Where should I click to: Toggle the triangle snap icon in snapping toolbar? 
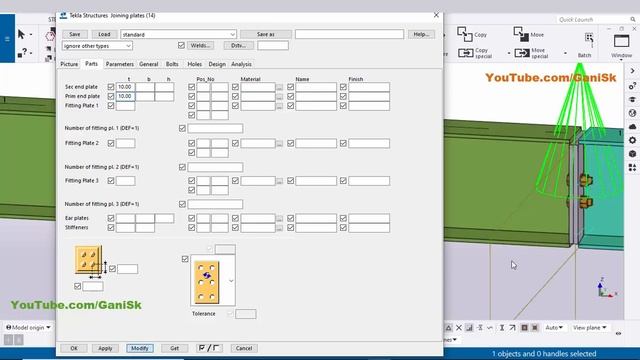point(449,328)
